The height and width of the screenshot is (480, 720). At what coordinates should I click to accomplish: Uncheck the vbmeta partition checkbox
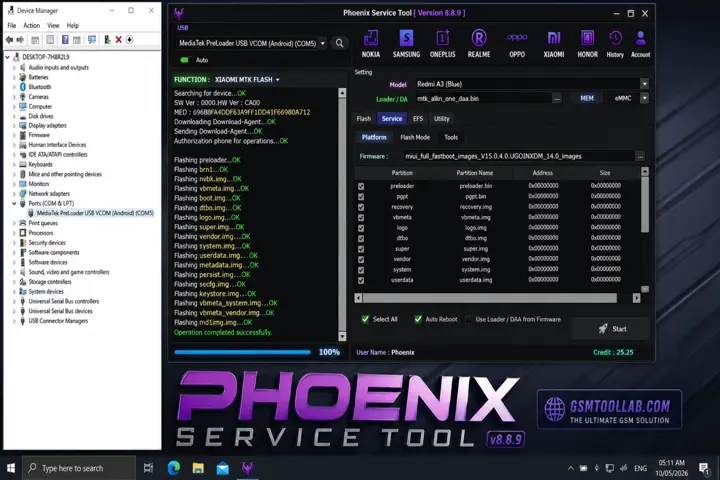pyautogui.click(x=361, y=218)
